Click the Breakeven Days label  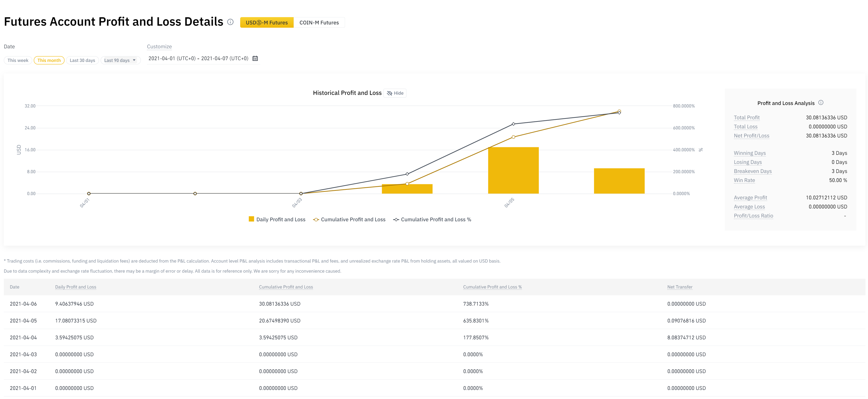tap(752, 171)
